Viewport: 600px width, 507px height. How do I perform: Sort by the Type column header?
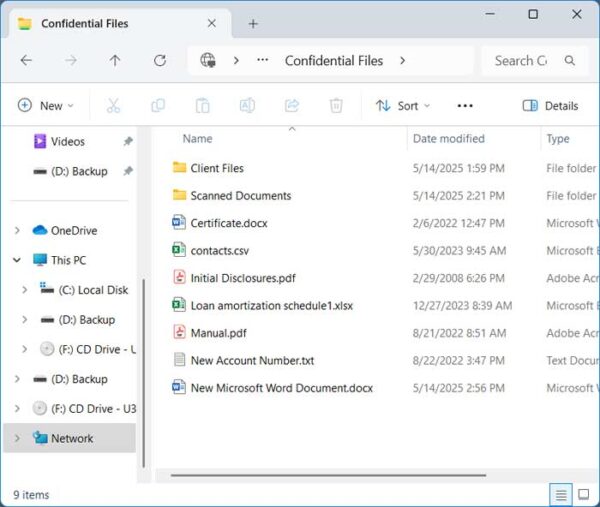558,139
